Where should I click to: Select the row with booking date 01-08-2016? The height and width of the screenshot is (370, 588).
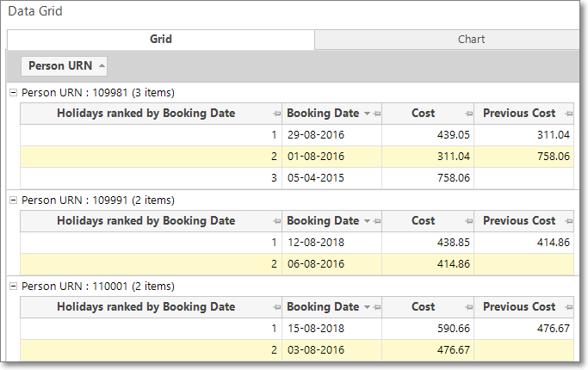click(297, 157)
